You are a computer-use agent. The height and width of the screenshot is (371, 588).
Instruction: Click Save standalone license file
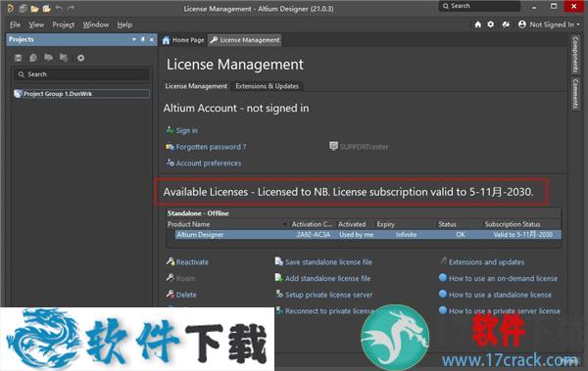(328, 262)
